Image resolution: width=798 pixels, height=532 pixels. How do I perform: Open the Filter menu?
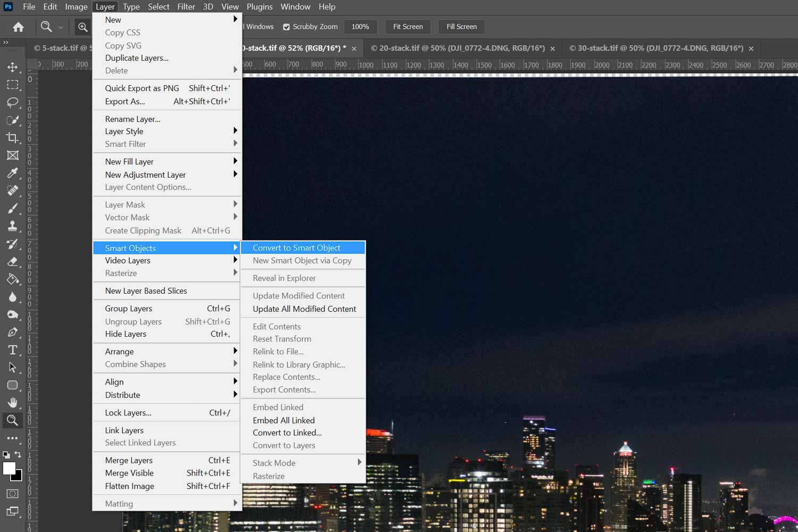(x=186, y=7)
